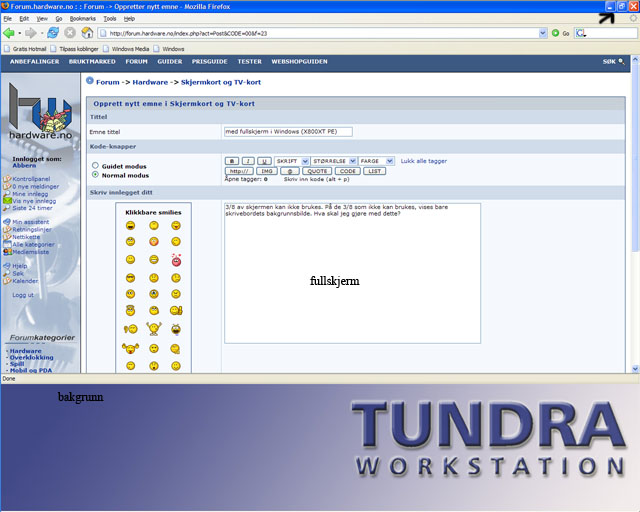Click the page scrollbar down arrow
The height and width of the screenshot is (512, 640).
coord(635,369)
